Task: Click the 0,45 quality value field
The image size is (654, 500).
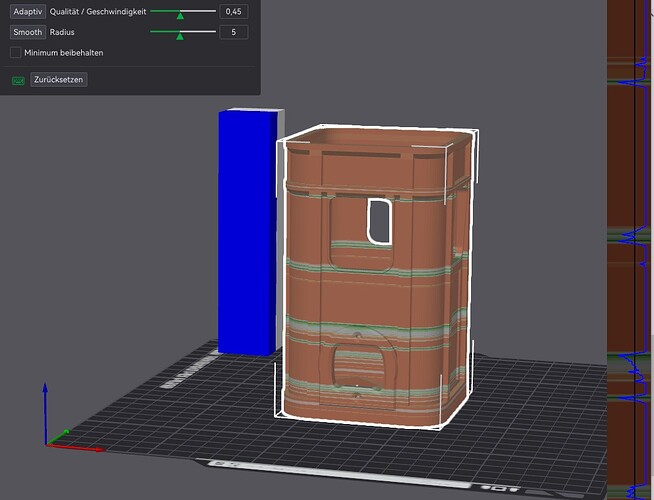Action: click(234, 12)
